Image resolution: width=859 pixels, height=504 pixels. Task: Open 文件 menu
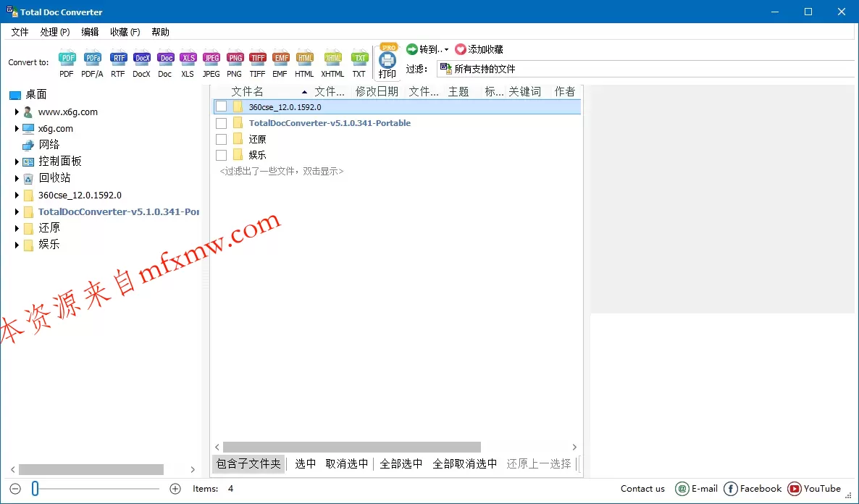(x=20, y=33)
